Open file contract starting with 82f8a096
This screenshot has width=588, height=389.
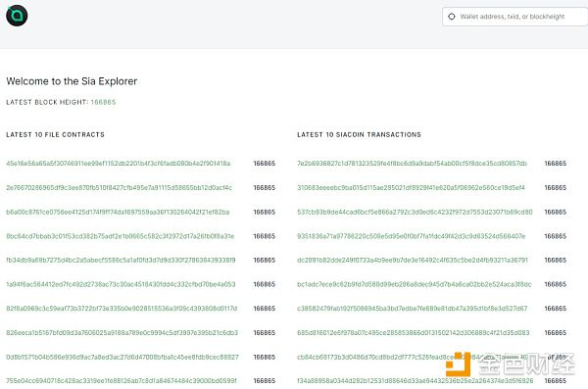[122, 309]
